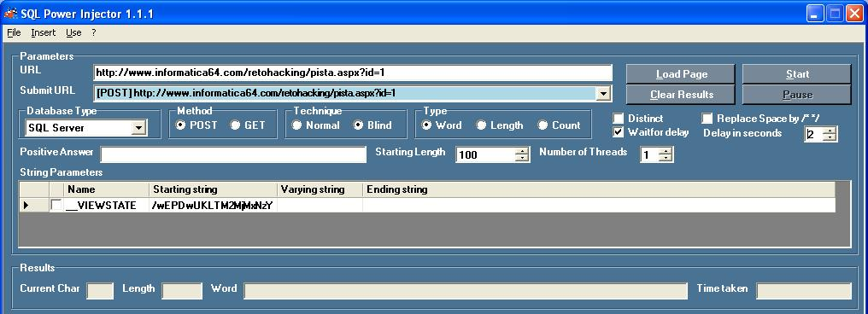This screenshot has width=868, height=314.
Task: Decrease the Starting Length value
Action: point(521,159)
